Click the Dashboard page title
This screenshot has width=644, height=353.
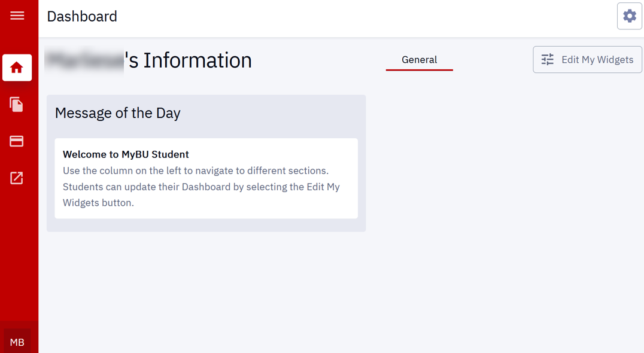[x=82, y=17]
